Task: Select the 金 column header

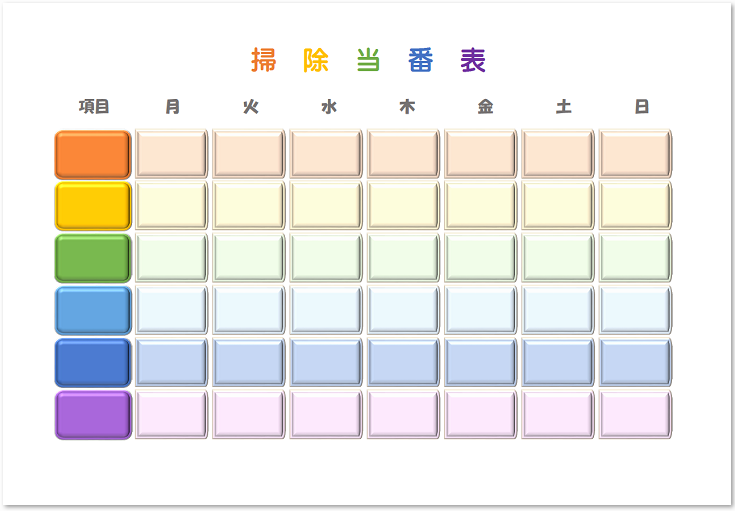Action: point(485,107)
